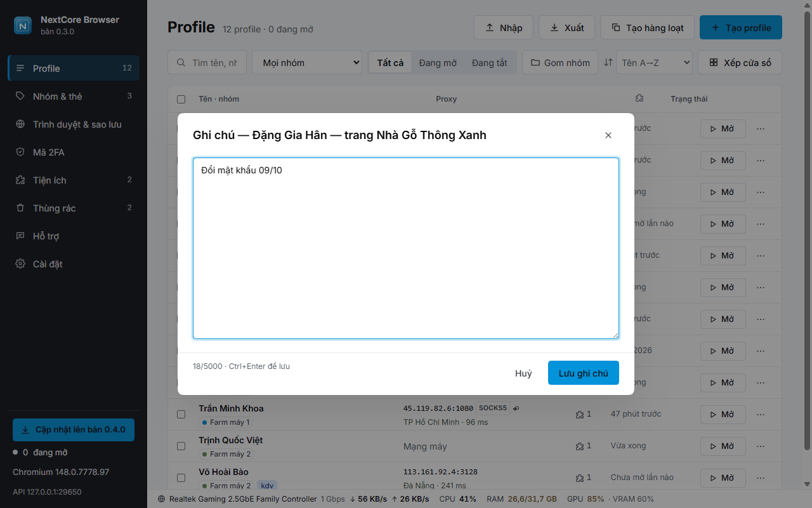Click the Nhập import button

504,27
